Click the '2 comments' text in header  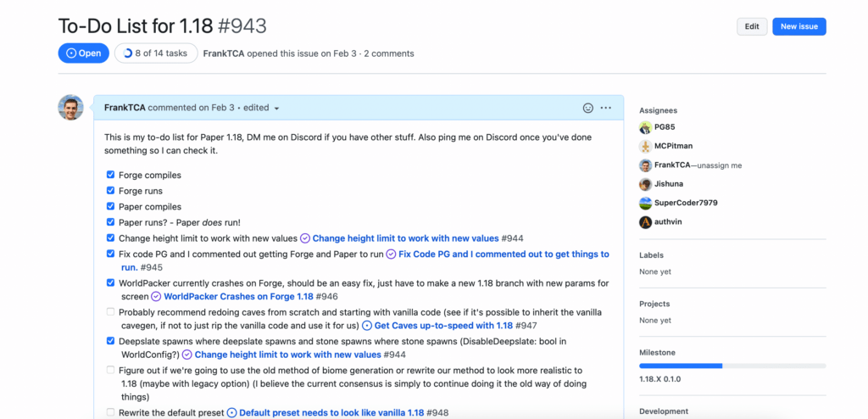pos(388,53)
